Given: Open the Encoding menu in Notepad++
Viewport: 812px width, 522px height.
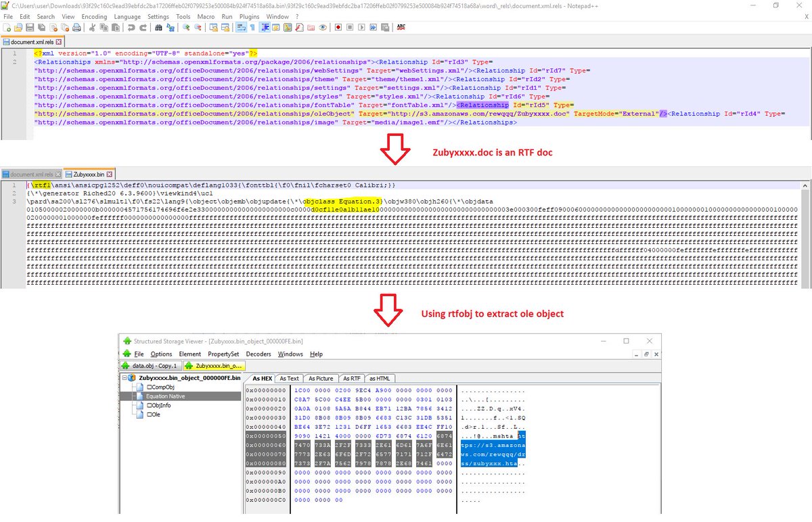Looking at the screenshot, I should click(x=93, y=16).
